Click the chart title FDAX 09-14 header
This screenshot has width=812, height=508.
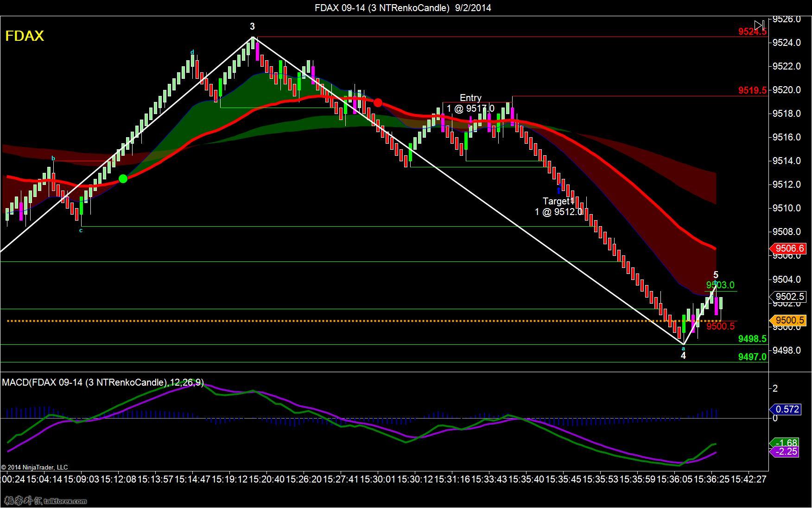[403, 7]
